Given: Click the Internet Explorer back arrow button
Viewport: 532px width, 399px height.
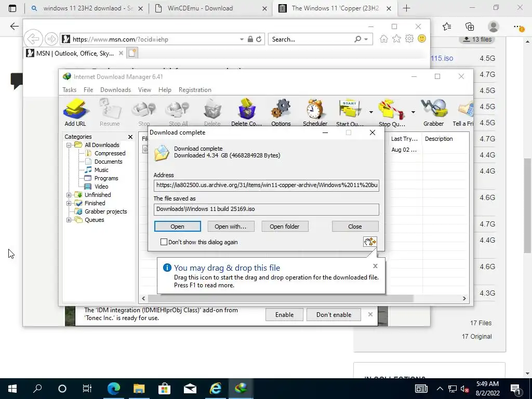Looking at the screenshot, I should [x=33, y=39].
